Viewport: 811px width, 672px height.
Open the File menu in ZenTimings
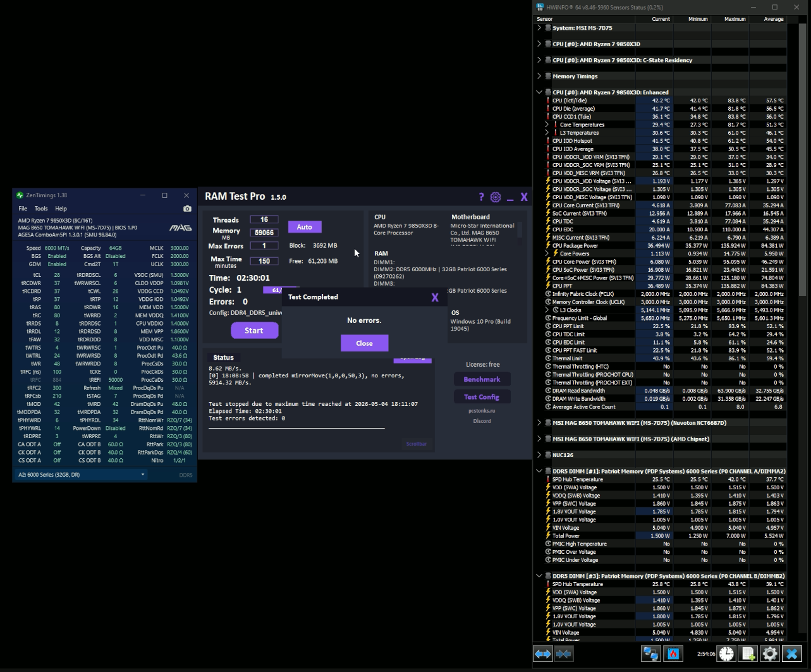23,209
